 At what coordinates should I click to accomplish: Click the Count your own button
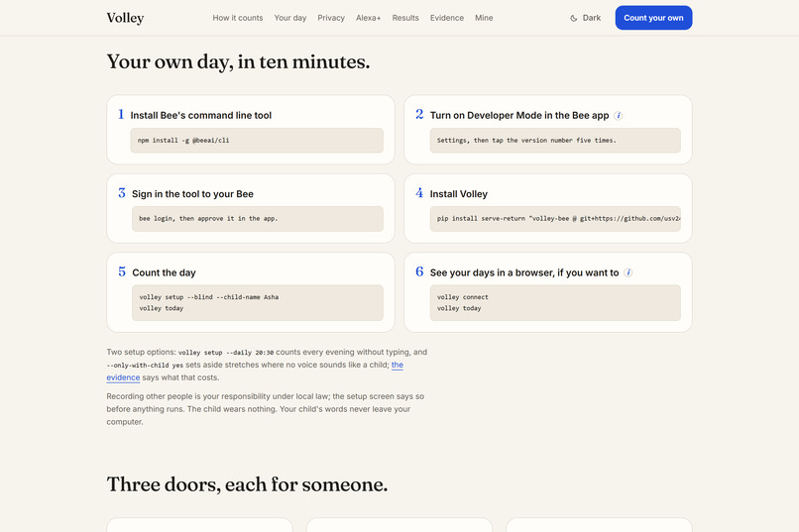pyautogui.click(x=654, y=18)
